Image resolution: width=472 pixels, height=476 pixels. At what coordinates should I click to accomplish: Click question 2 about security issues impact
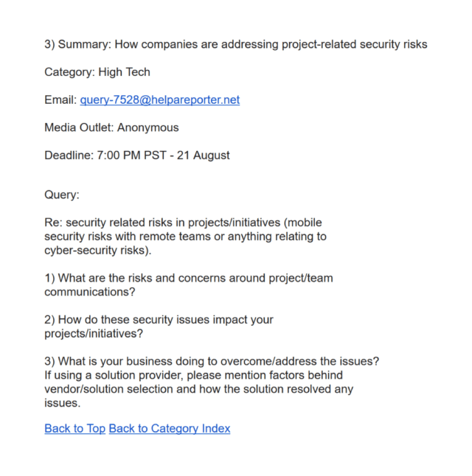coord(159,320)
